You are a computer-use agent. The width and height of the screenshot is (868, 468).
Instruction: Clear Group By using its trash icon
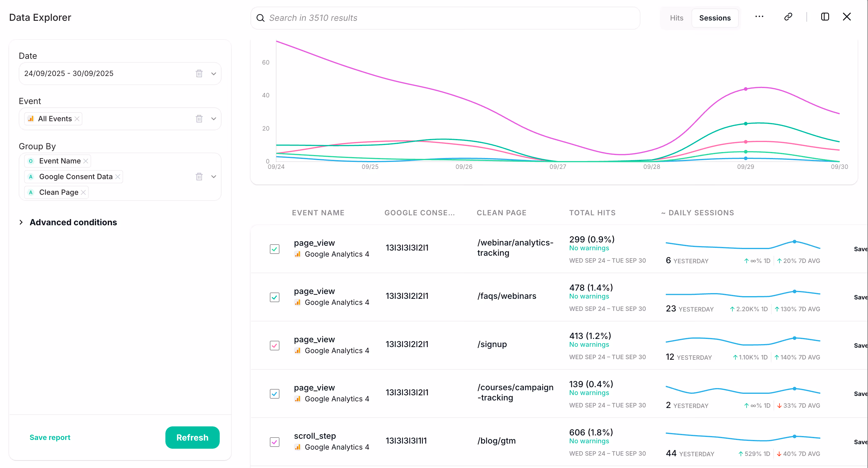tap(199, 176)
